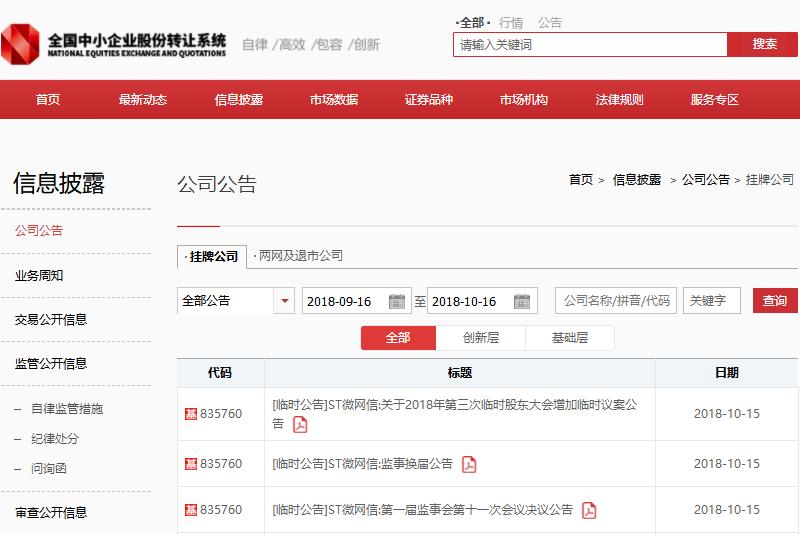The width and height of the screenshot is (800, 535).
Task: Open sidebar item 交易公开信息
Action: [x=51, y=320]
